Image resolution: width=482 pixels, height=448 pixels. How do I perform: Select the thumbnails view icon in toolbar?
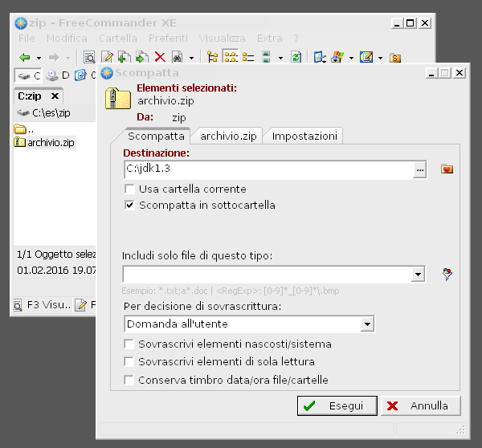[x=266, y=58]
